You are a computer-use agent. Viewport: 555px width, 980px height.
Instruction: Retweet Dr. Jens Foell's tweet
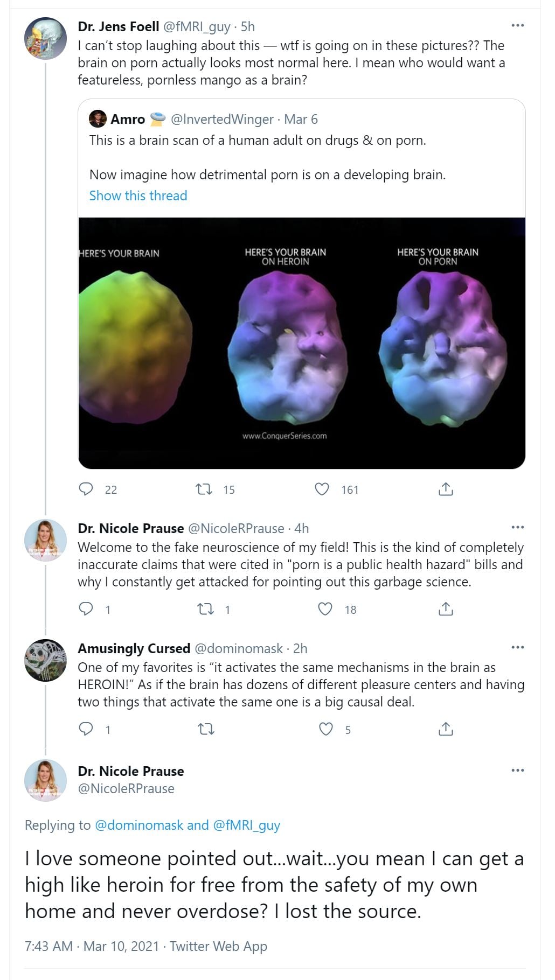[x=204, y=489]
